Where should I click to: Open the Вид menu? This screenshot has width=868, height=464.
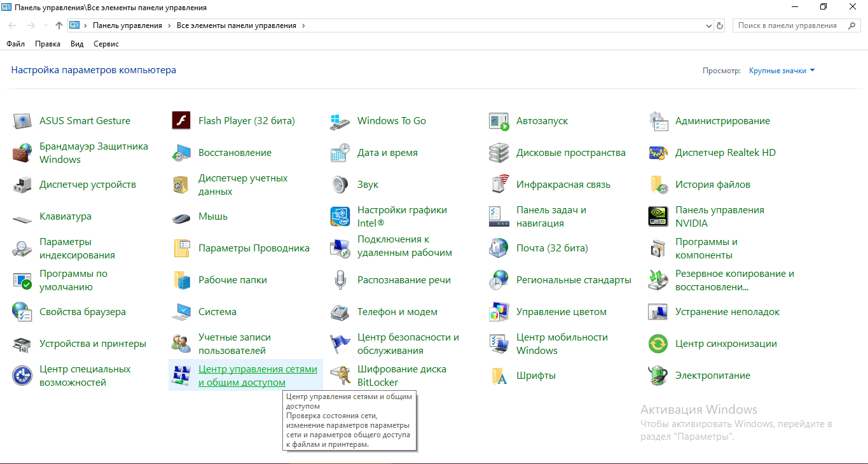point(77,44)
